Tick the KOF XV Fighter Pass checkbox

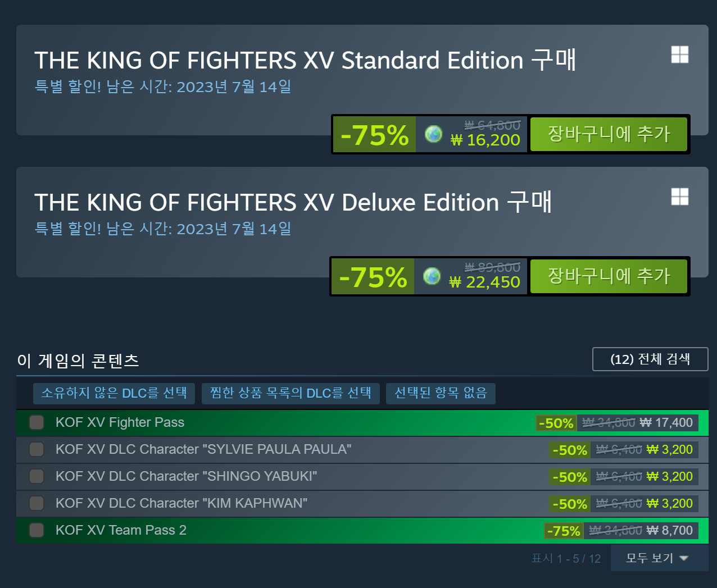pyautogui.click(x=37, y=422)
